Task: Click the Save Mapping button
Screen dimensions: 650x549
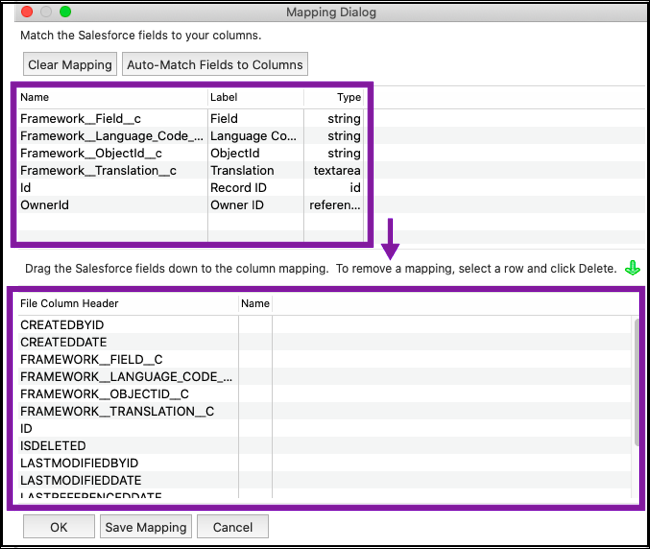Action: [x=146, y=527]
